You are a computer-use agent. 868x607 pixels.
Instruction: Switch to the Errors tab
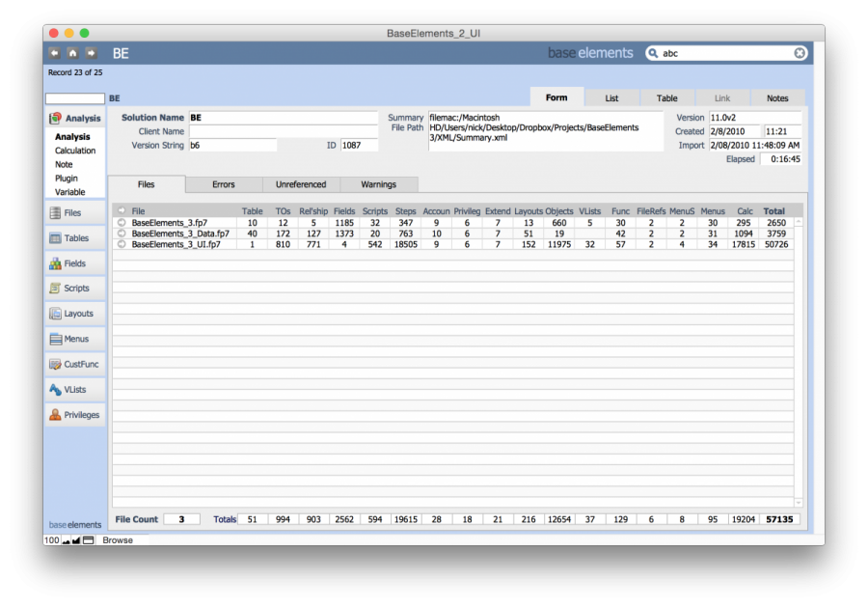tap(224, 184)
